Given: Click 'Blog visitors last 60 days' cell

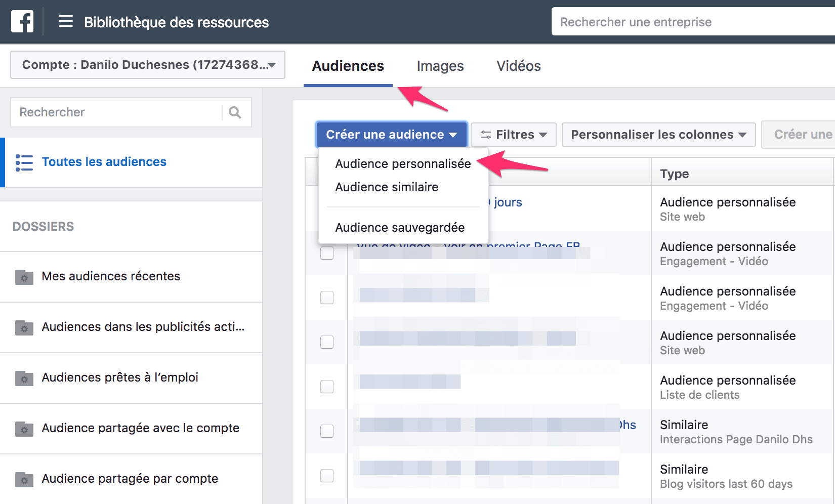Looking at the screenshot, I should pyautogui.click(x=726, y=484).
